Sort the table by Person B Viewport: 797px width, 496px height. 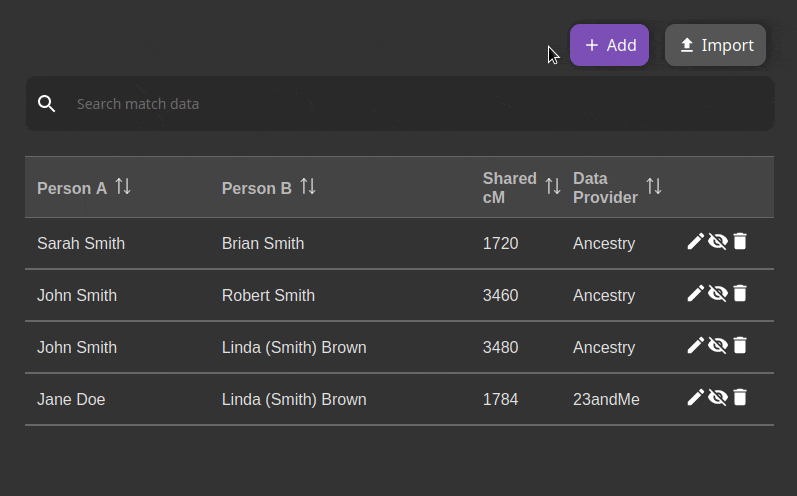point(308,187)
